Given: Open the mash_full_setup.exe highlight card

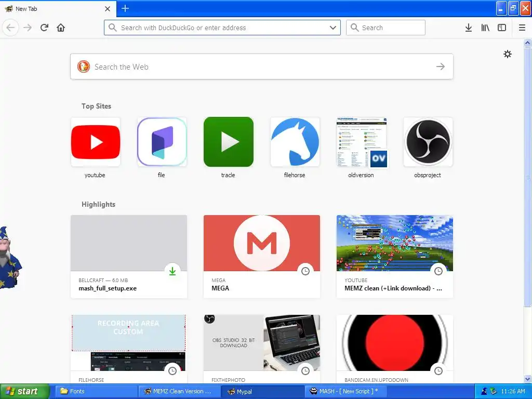Looking at the screenshot, I should pyautogui.click(x=129, y=257).
